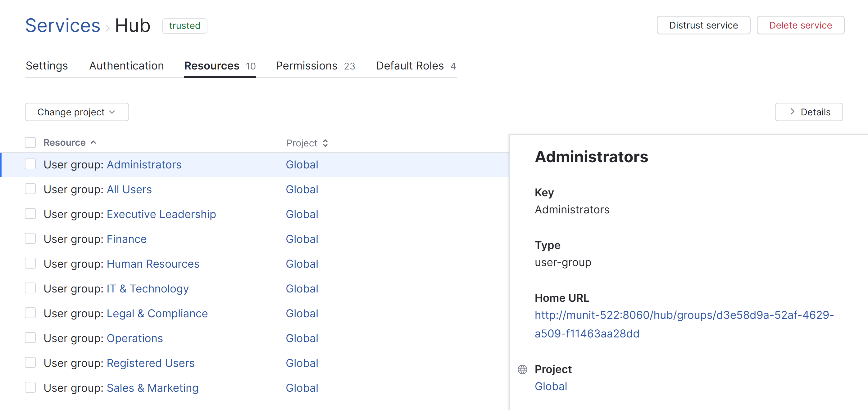Open the Executive Leadership group link
The image size is (868, 410).
pos(161,214)
